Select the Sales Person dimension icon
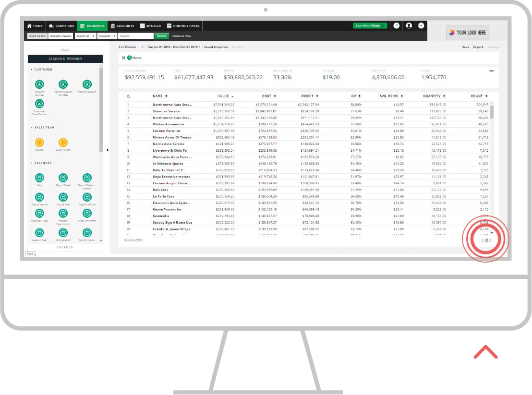 click(63, 143)
